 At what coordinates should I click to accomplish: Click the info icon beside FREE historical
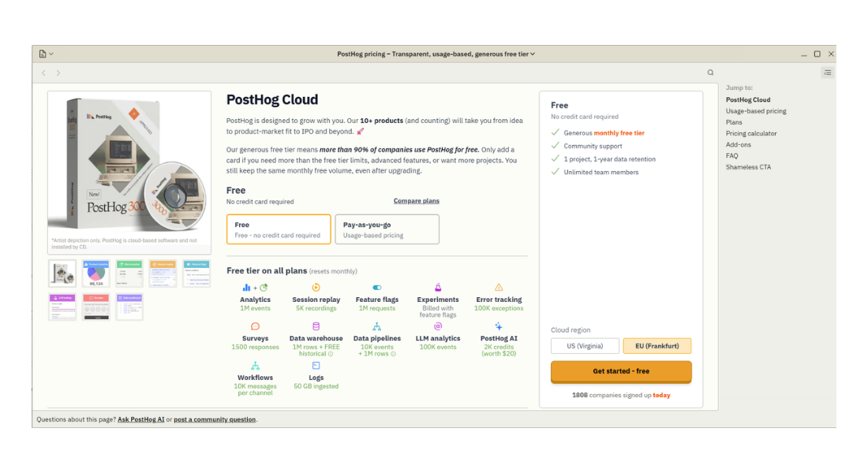click(331, 354)
